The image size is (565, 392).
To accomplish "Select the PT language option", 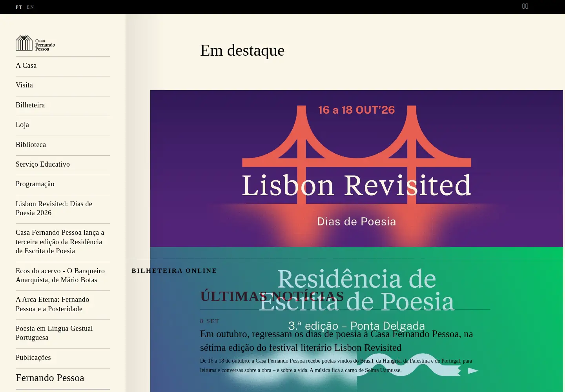I will [x=19, y=7].
